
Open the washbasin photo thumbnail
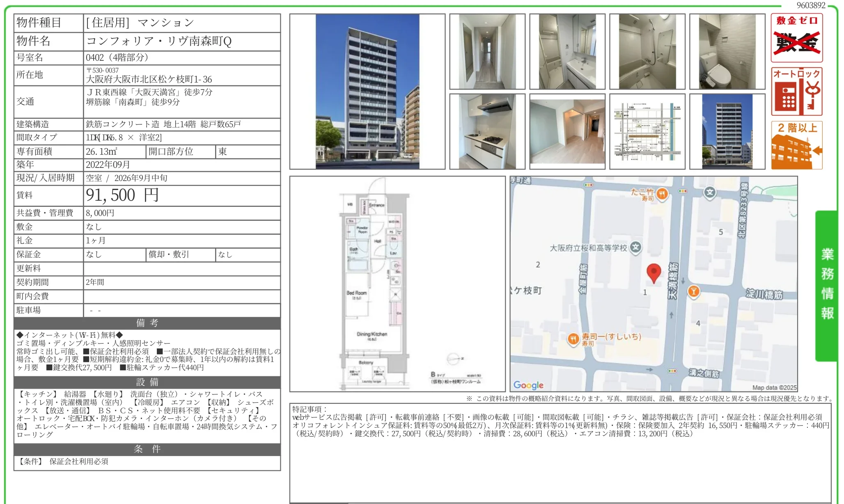click(567, 52)
